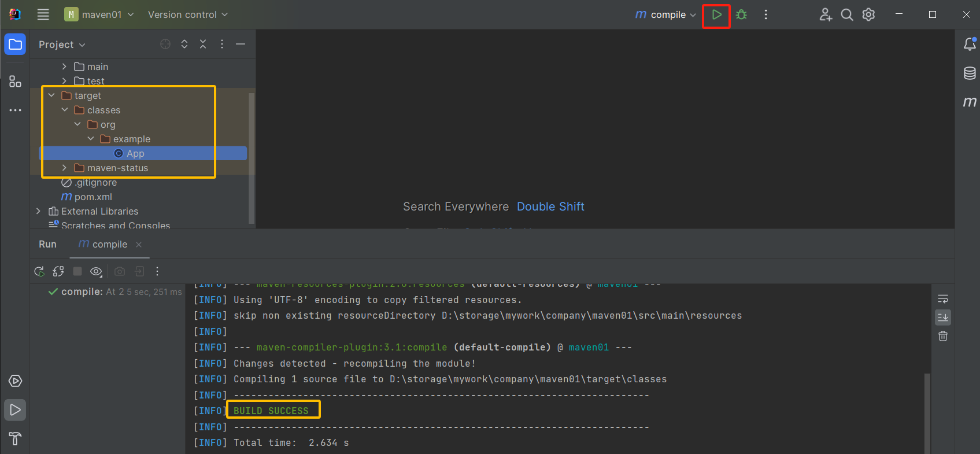Rerun failed Maven goals
The width and height of the screenshot is (980, 454).
pos(58,271)
